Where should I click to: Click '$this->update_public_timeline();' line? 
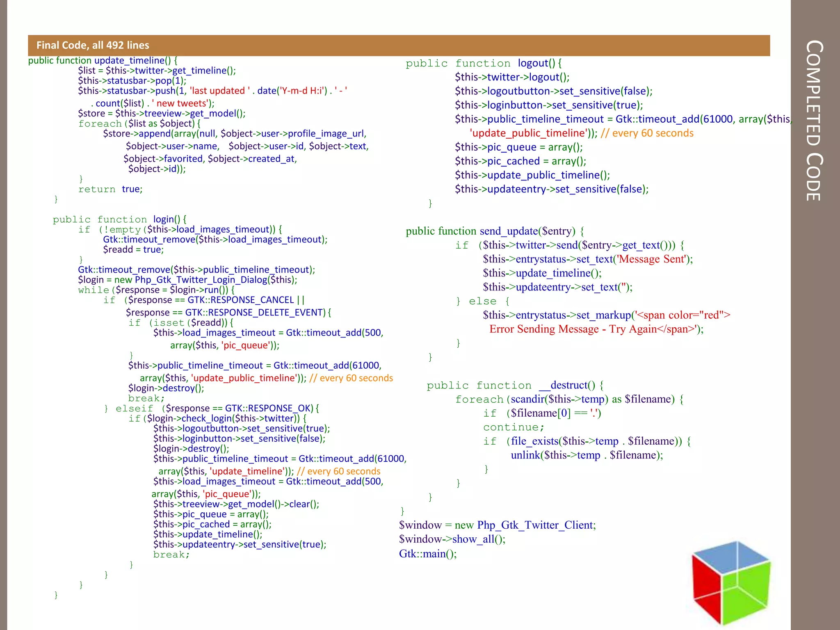(532, 175)
